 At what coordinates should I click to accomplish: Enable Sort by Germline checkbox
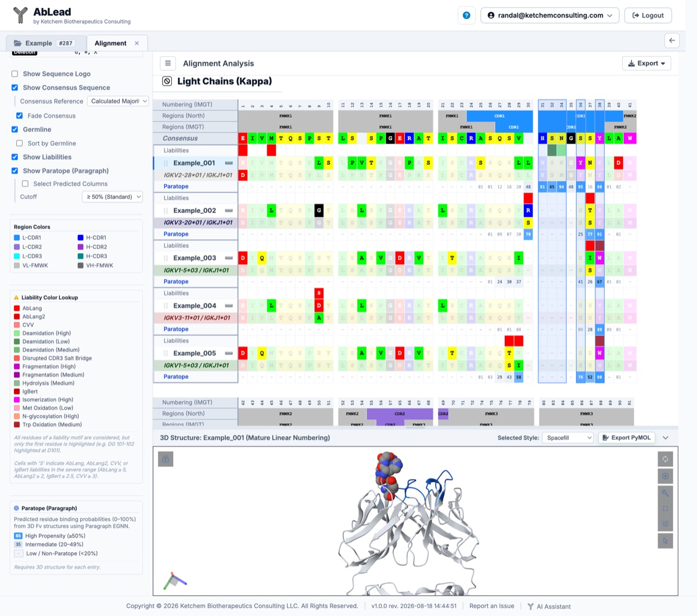pyautogui.click(x=19, y=143)
